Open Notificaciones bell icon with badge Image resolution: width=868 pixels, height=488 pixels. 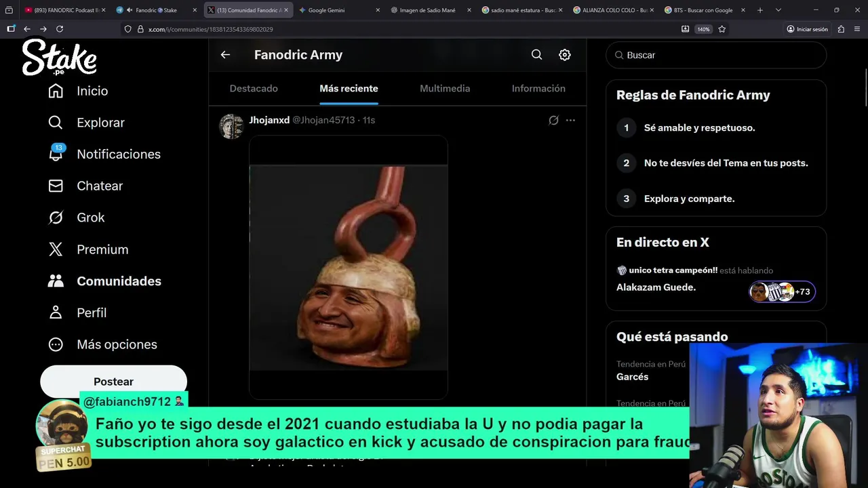point(56,153)
